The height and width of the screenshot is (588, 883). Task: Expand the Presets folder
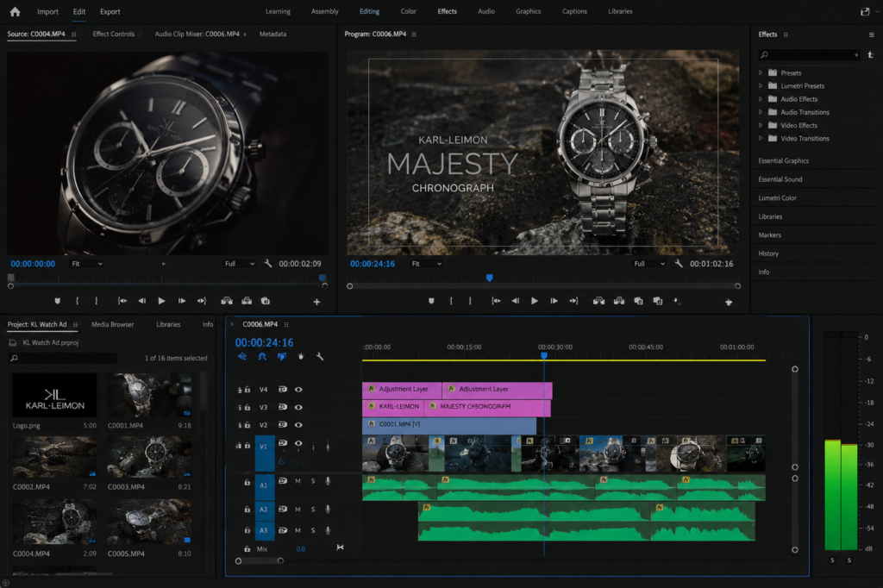[x=761, y=72]
